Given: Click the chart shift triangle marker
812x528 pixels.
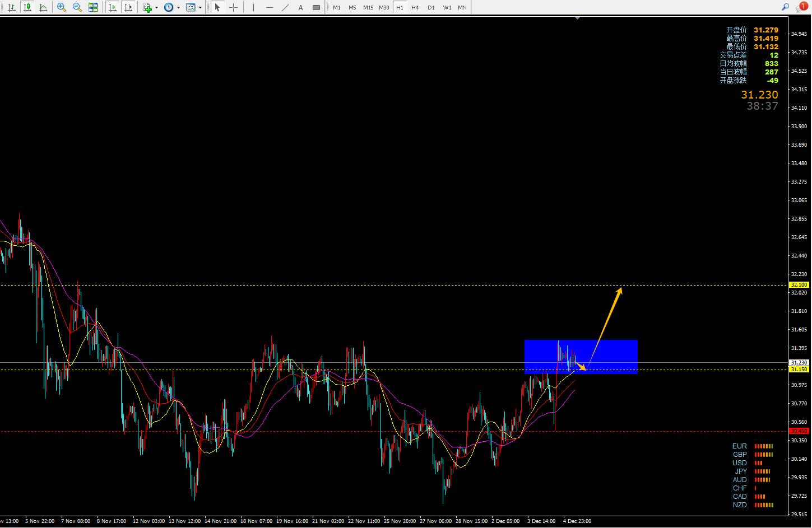Looking at the screenshot, I should [x=577, y=18].
